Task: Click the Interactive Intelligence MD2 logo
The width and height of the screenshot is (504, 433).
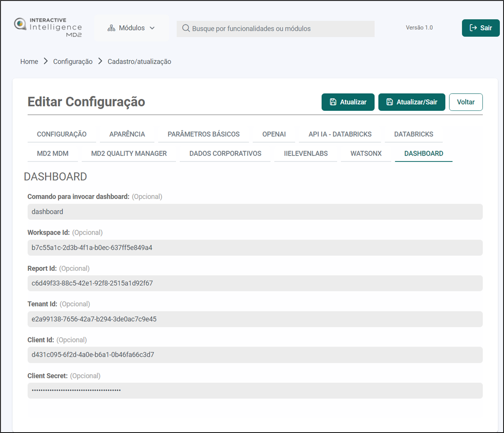Action: [48, 28]
